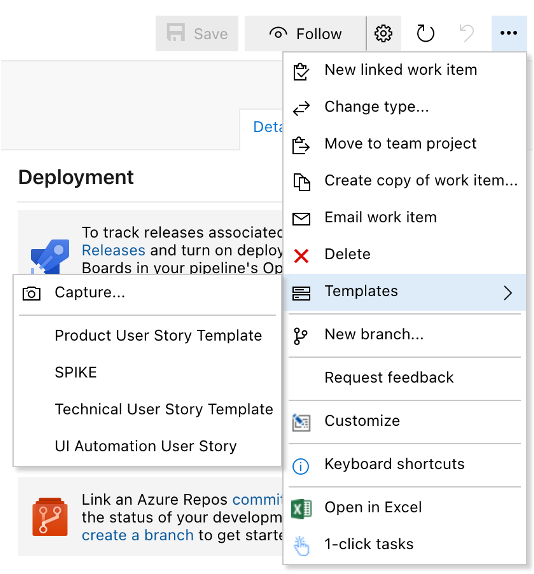Click the branch icon next to New branch

(x=300, y=336)
